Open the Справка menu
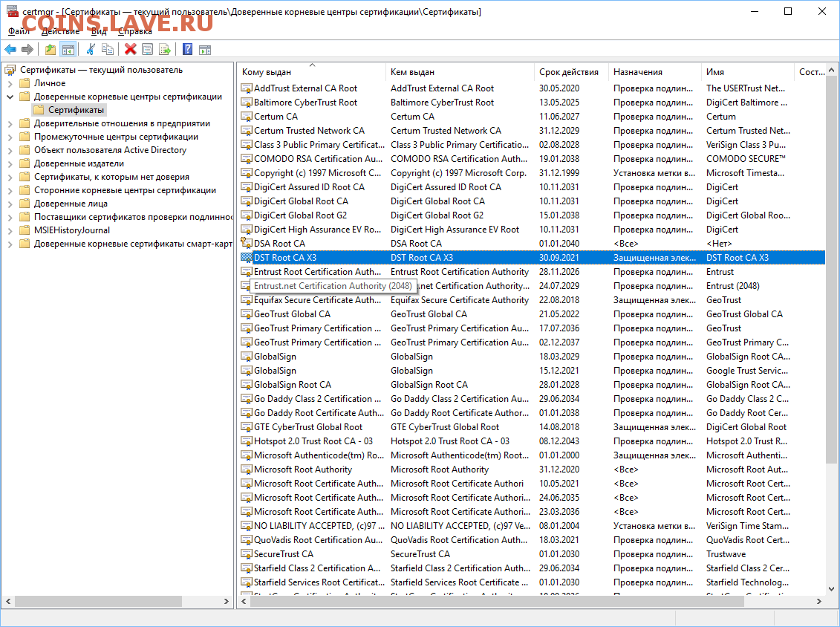 click(x=135, y=32)
